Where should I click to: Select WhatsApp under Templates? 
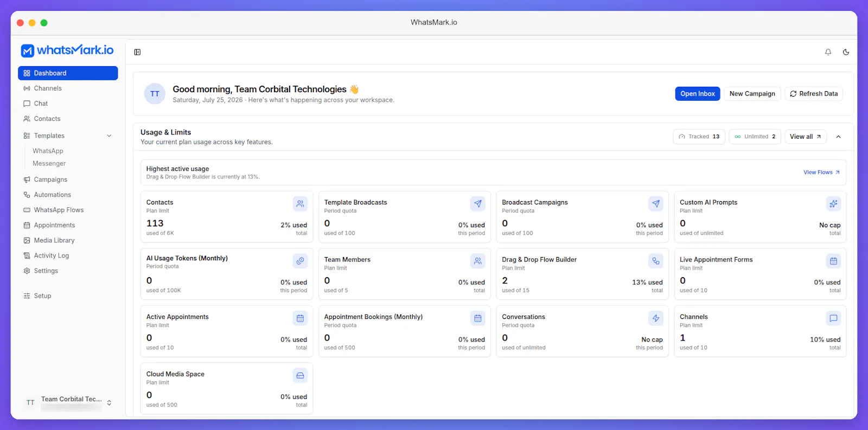pyautogui.click(x=48, y=151)
